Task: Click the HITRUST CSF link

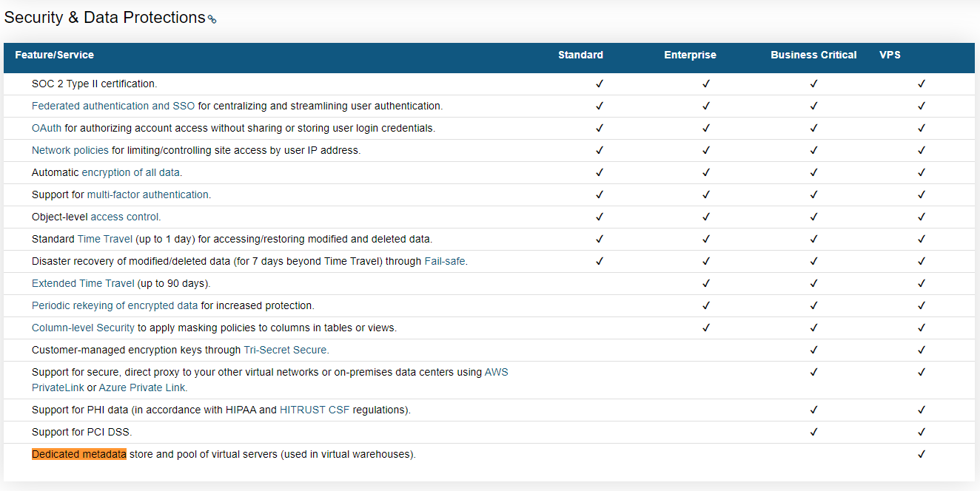Action: pos(314,410)
